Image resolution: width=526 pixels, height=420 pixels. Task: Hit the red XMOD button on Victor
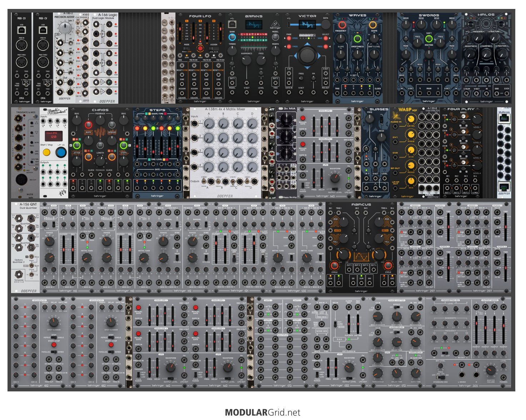point(289,38)
